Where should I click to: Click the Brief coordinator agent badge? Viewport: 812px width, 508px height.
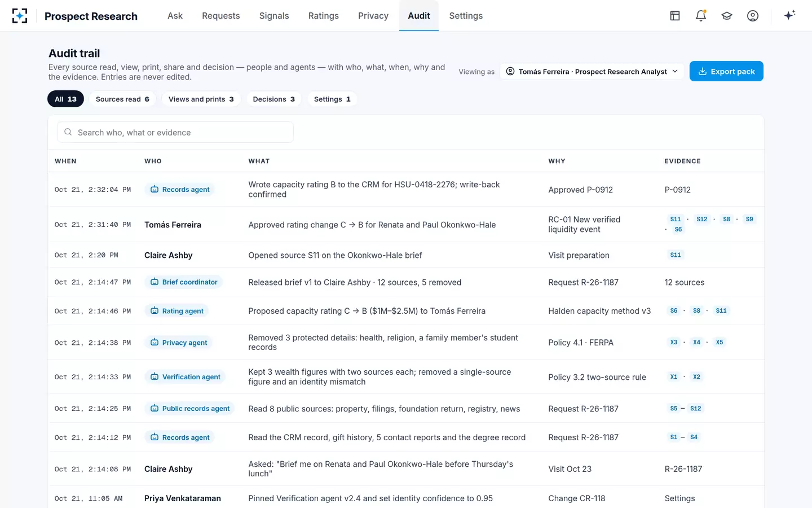point(184,282)
